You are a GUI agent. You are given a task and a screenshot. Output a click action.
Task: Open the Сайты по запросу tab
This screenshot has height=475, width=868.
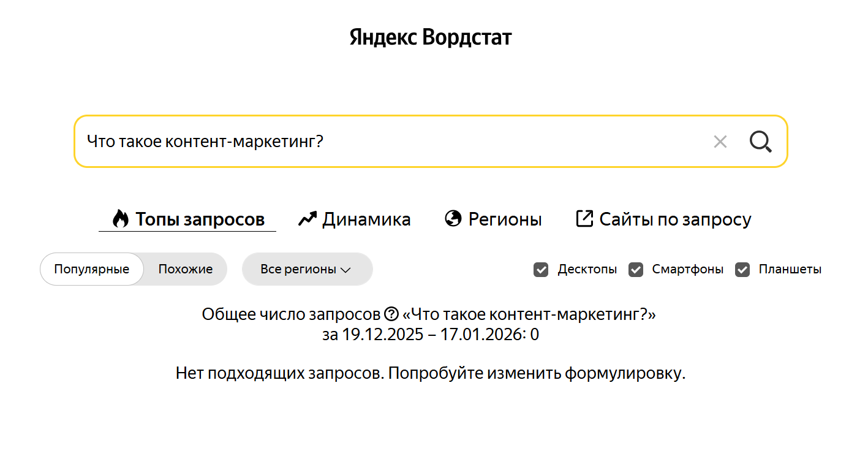click(x=676, y=219)
